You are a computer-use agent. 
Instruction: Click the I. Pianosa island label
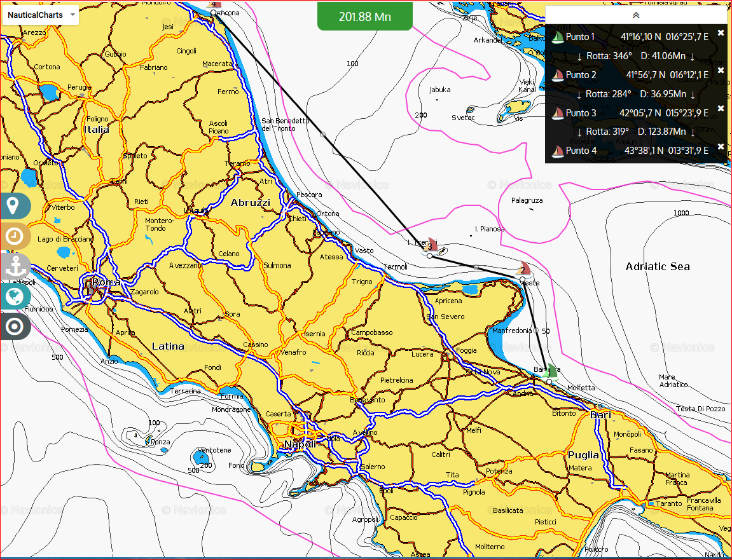(x=490, y=229)
